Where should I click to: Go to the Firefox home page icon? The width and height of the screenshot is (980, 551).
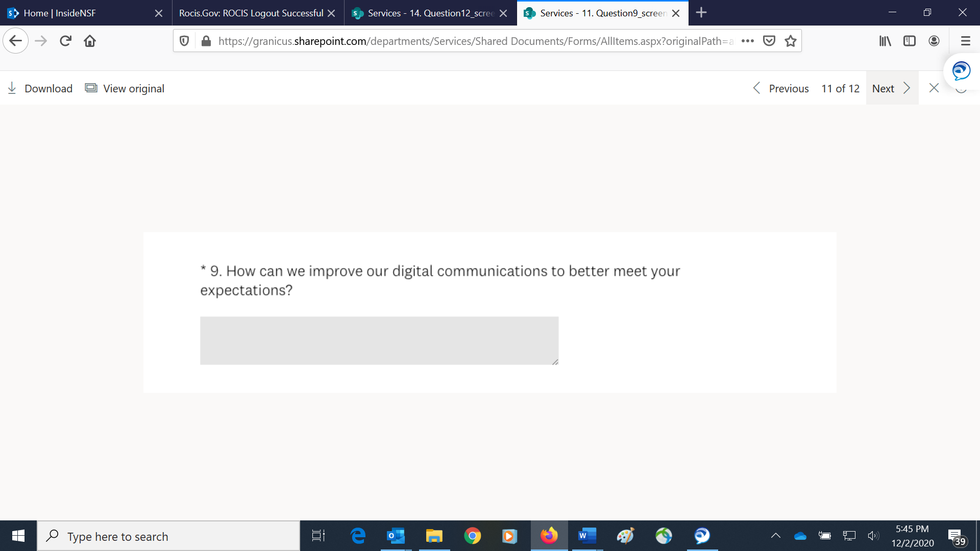tap(90, 41)
